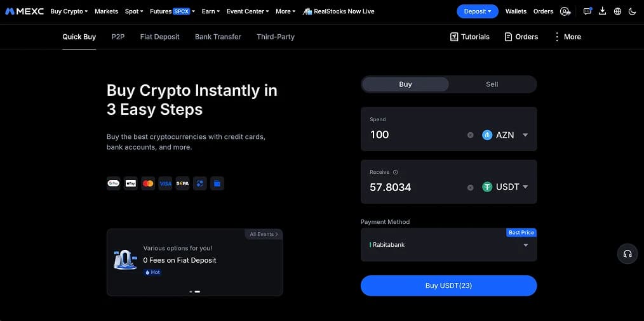
Task: Open the AZN currency dropdown arrow
Action: [525, 135]
